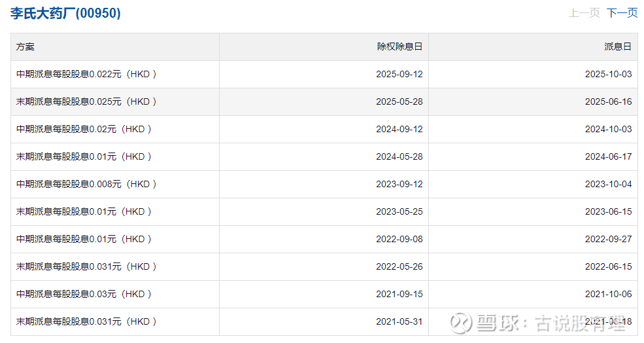
Task: Click ex-dividend date 2023-05-25
Action: [399, 212]
